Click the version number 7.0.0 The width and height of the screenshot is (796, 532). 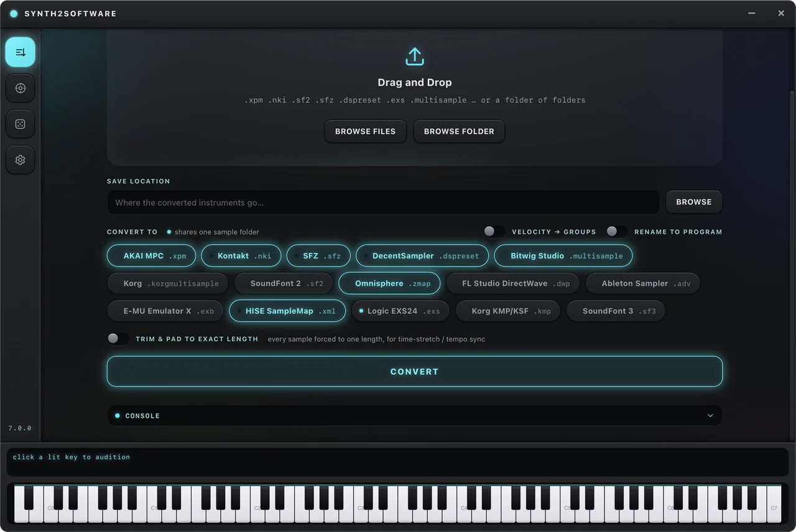(20, 428)
